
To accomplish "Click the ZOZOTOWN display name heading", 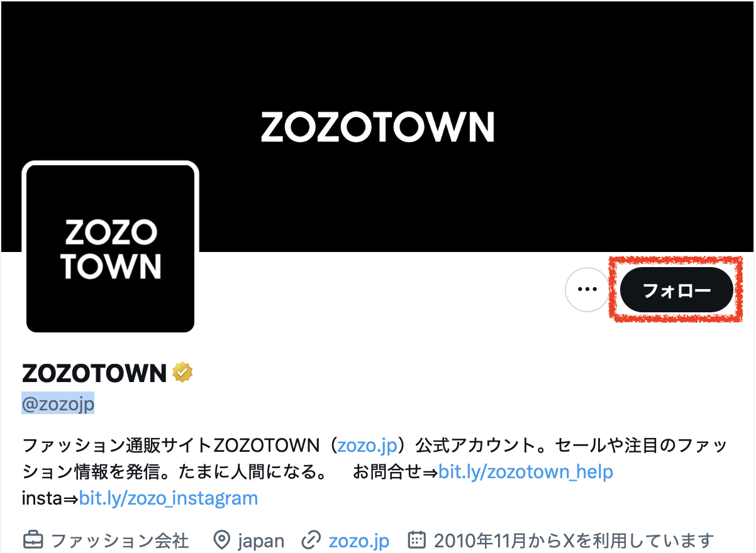I will click(x=94, y=373).
